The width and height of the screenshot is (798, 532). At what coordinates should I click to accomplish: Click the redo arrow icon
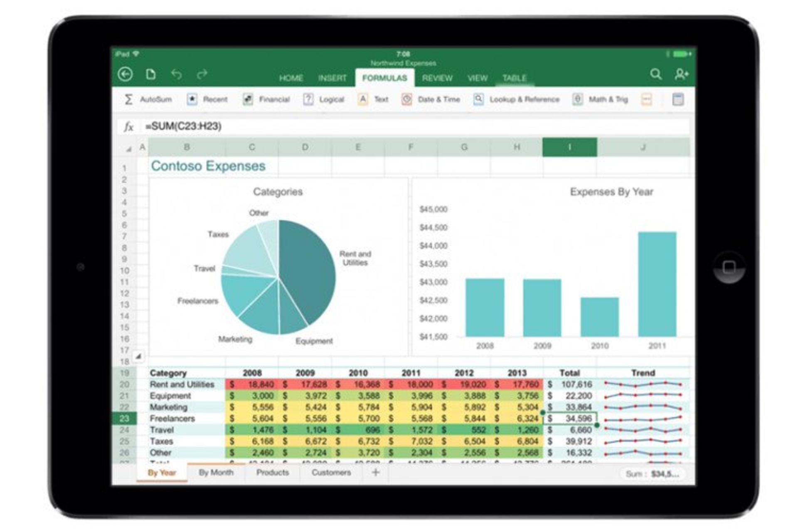[202, 74]
